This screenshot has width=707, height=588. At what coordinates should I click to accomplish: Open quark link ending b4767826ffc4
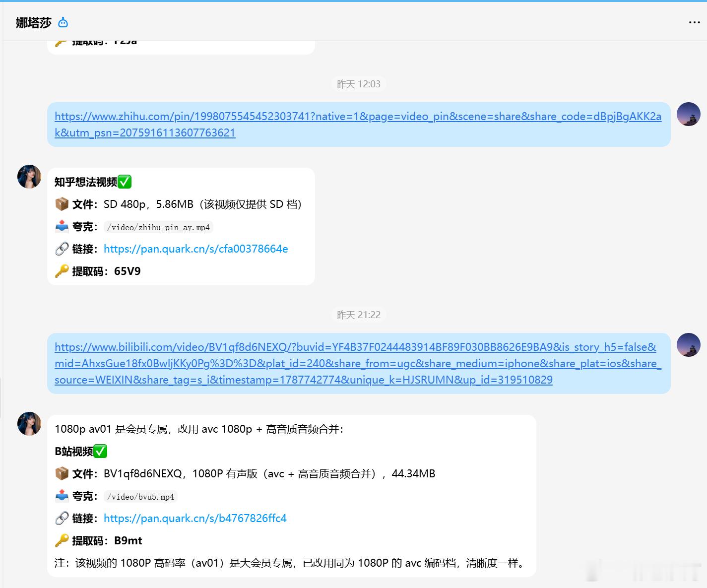click(x=195, y=519)
